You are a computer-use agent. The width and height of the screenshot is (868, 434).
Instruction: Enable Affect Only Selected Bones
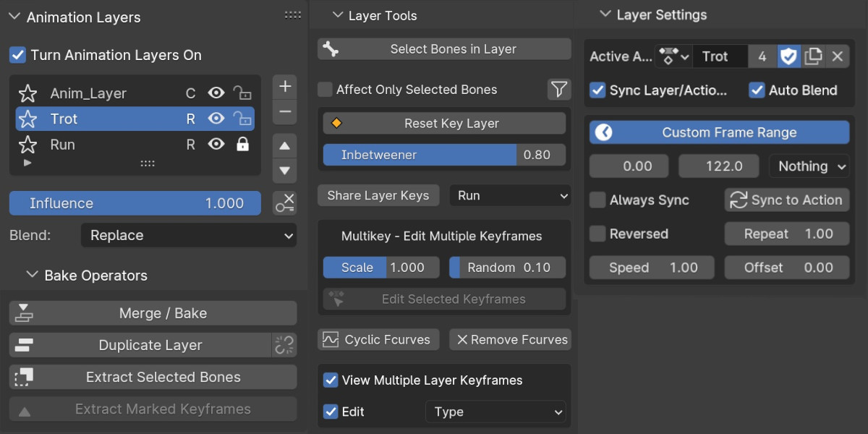pyautogui.click(x=325, y=90)
